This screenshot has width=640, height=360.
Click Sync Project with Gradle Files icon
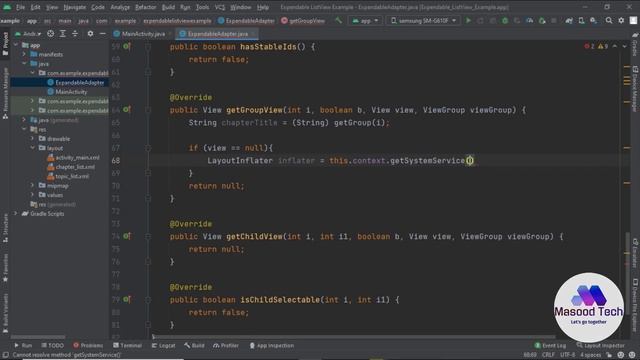tap(569, 20)
